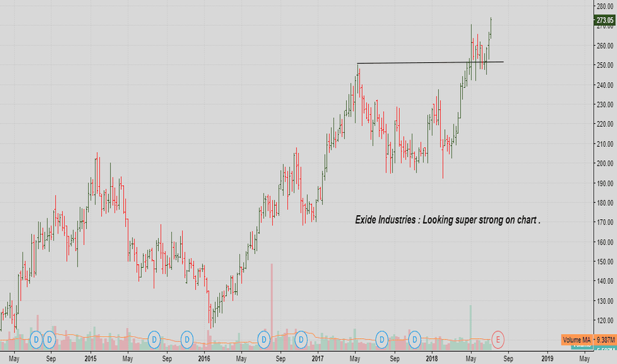Click the 220.00 price axis label
The image size is (617, 364).
point(605,124)
